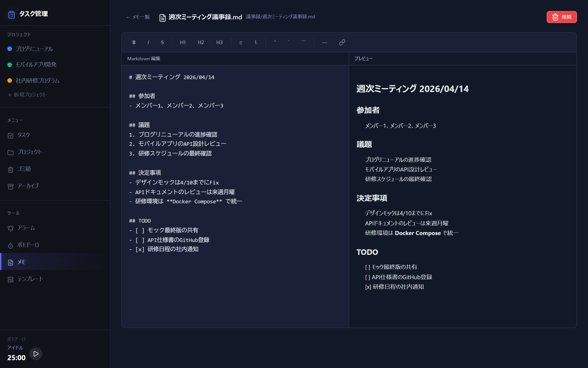Click the pomodoro timer icon
Viewport: 588px width, 368px height.
click(x=10, y=246)
